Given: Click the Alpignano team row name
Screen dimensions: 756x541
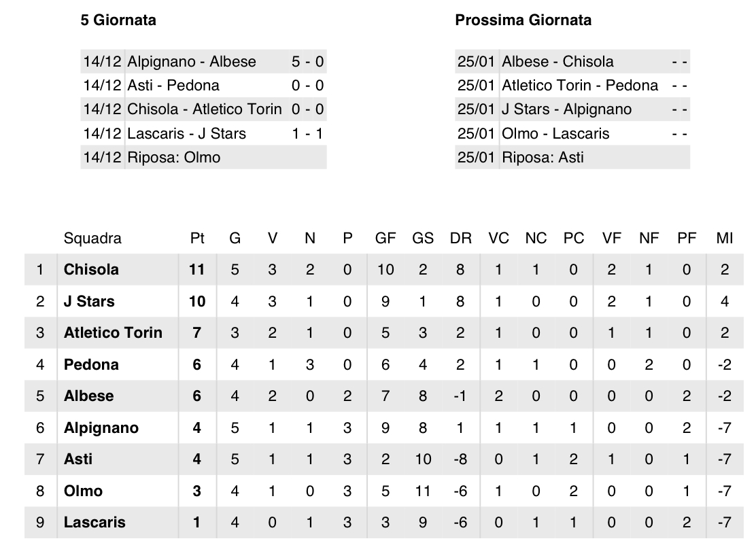Looking at the screenshot, I should point(101,427).
